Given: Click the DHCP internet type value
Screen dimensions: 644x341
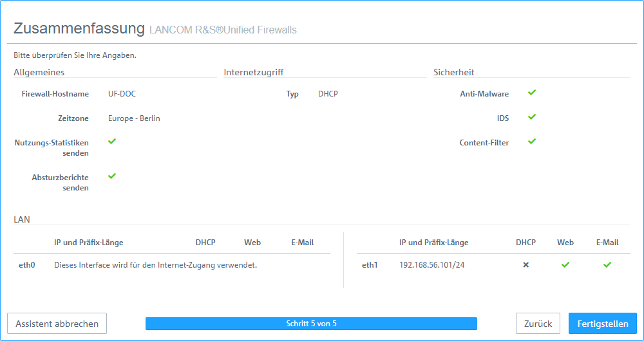Looking at the screenshot, I should [x=328, y=94].
